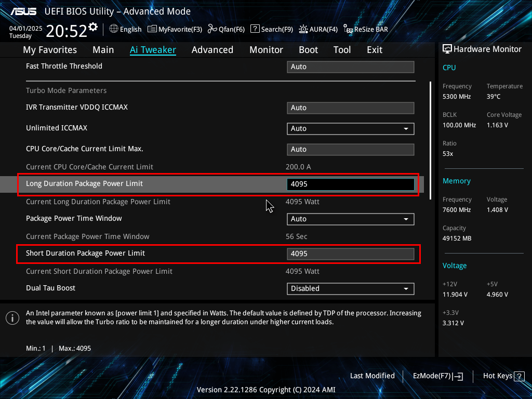The width and height of the screenshot is (532, 399).
Task: Click the globe language icon
Action: pyautogui.click(x=114, y=29)
